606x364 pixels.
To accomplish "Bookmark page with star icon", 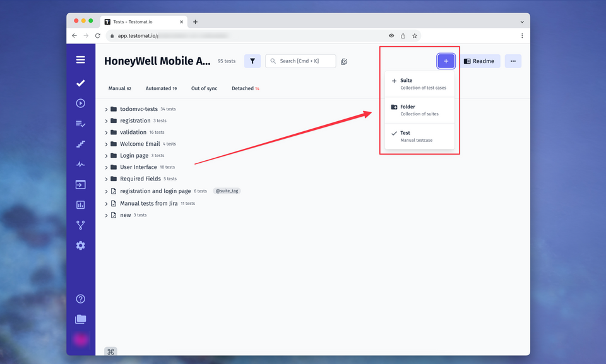I will point(414,35).
